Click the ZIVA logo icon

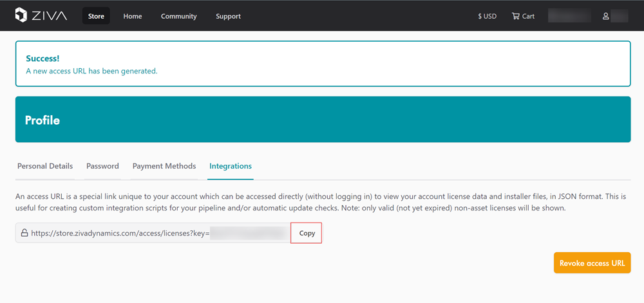[x=21, y=15]
